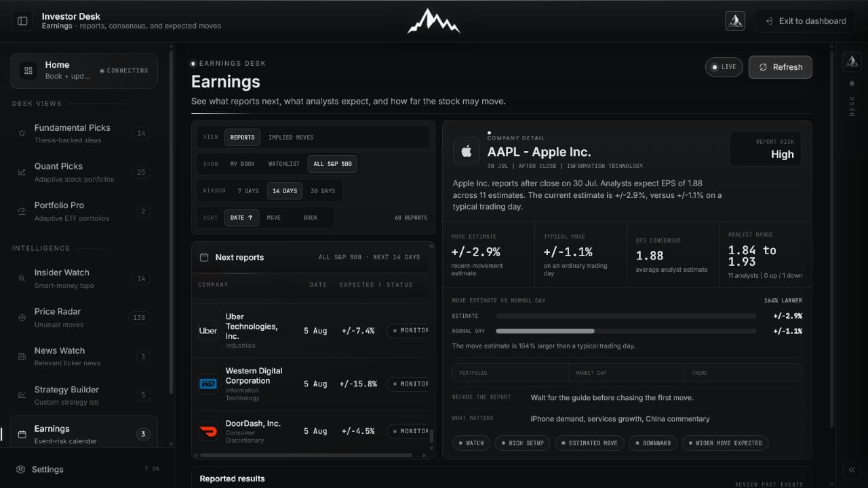
Task: Open Price Radar section
Action: pyautogui.click(x=83, y=317)
